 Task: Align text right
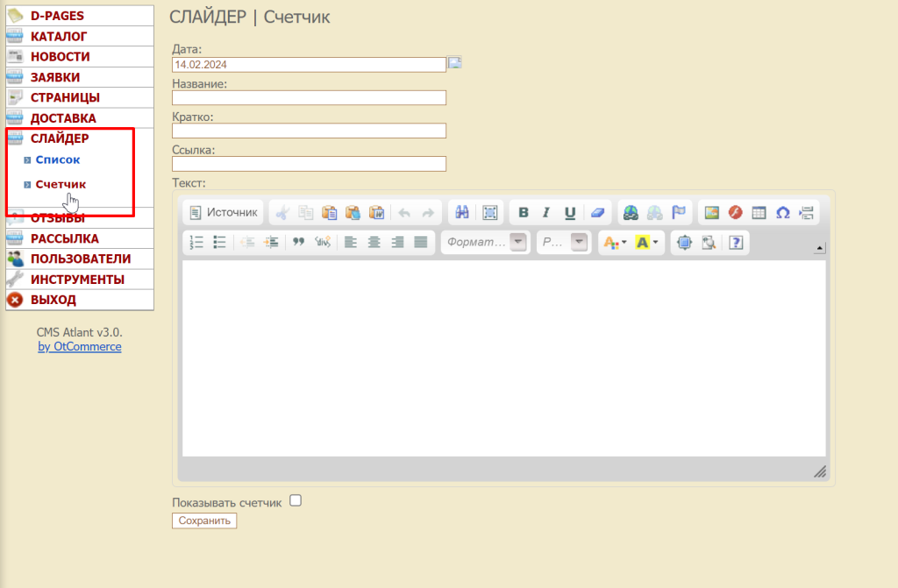click(397, 242)
